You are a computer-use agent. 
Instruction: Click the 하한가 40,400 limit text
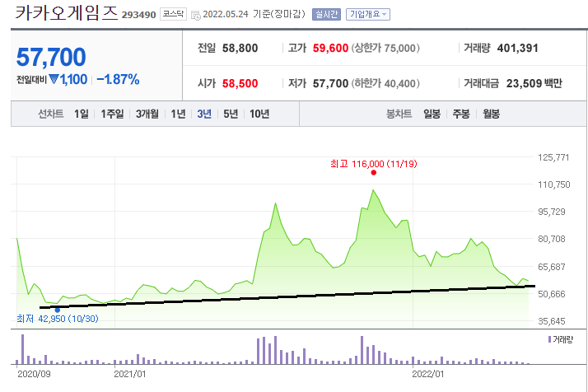coord(385,83)
